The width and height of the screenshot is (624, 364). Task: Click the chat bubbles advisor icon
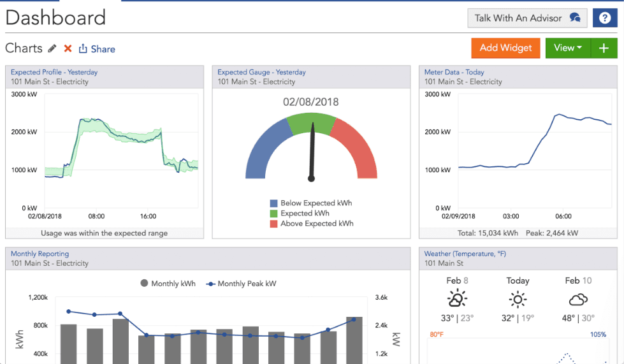coord(575,18)
